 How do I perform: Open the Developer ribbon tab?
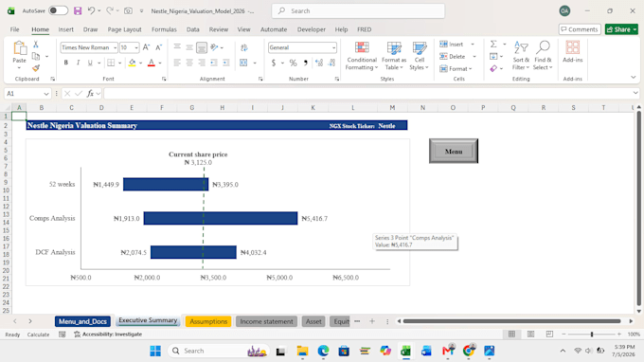(x=312, y=29)
